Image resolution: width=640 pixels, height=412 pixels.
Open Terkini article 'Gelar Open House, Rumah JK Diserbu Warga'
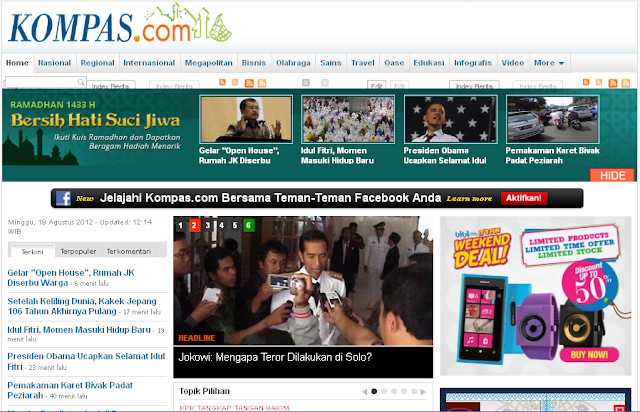pos(71,278)
